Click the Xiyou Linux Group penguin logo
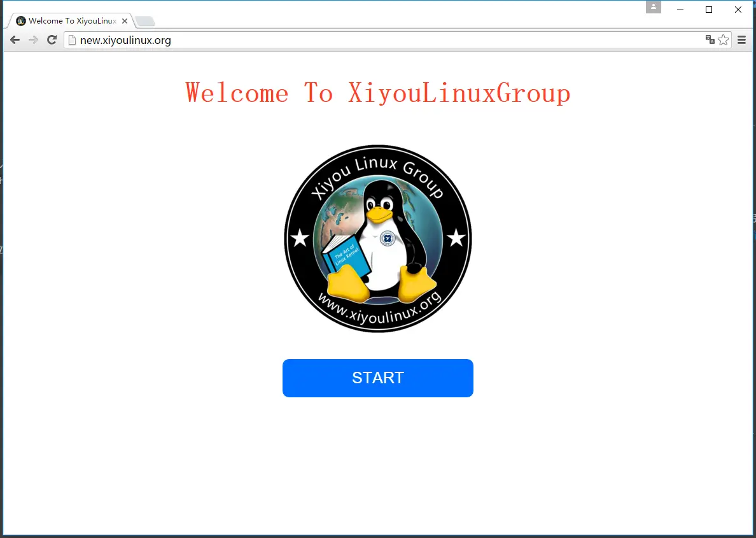This screenshot has width=756, height=538. point(378,238)
